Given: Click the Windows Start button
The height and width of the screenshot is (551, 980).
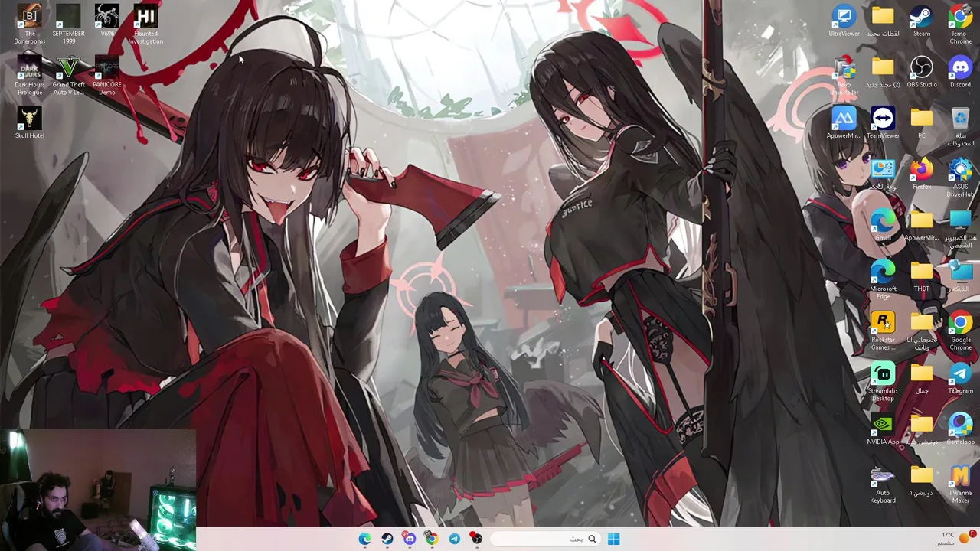Looking at the screenshot, I should 613,539.
